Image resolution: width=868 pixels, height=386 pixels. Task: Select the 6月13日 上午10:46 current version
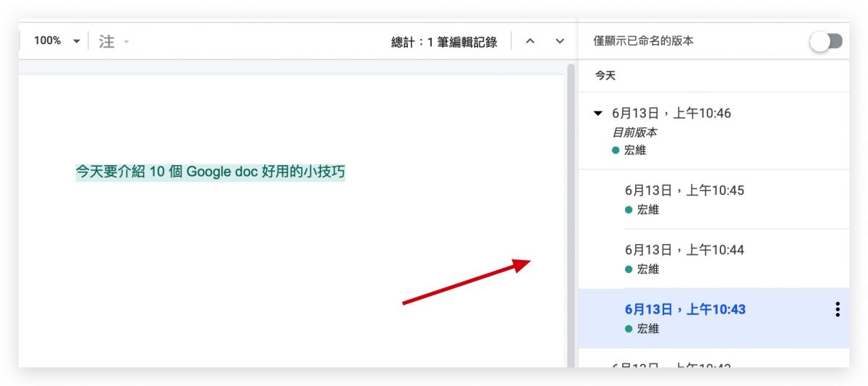click(x=713, y=131)
